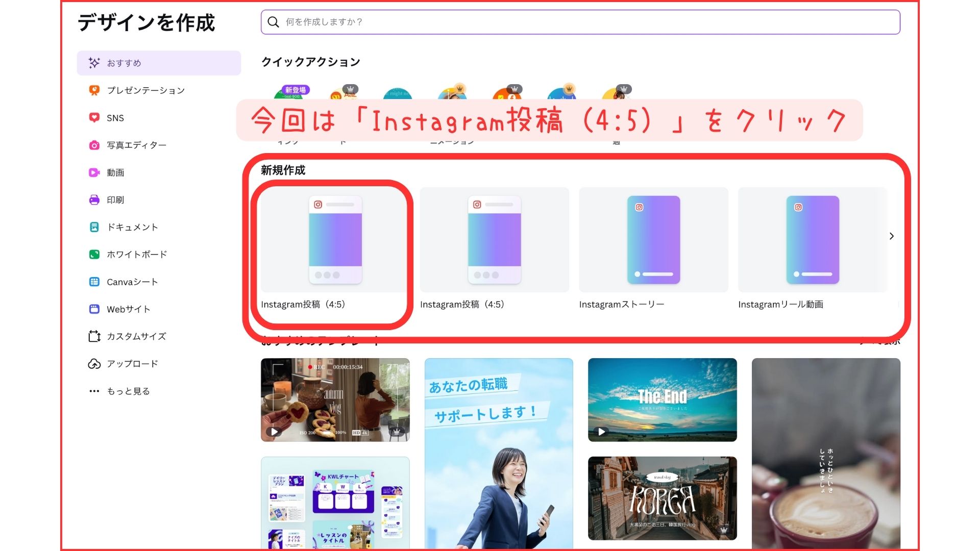Open the KOREA travel vlog template
The width and height of the screenshot is (980, 551).
[662, 498]
